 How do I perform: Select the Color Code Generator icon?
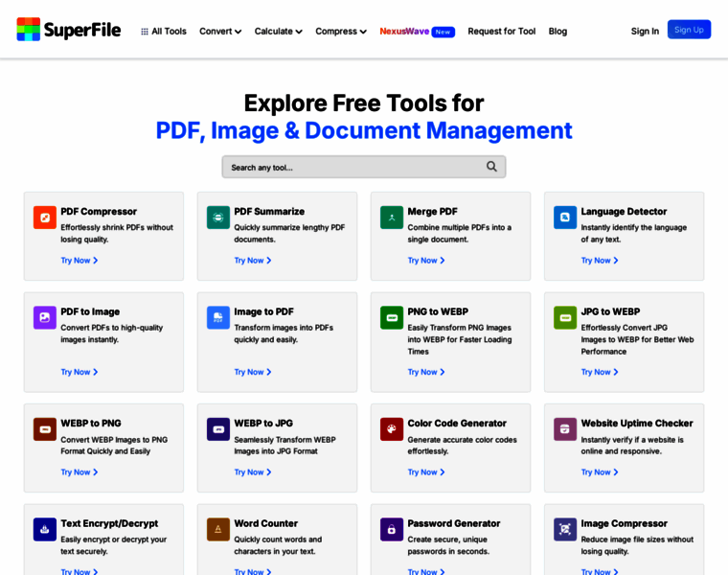click(392, 429)
